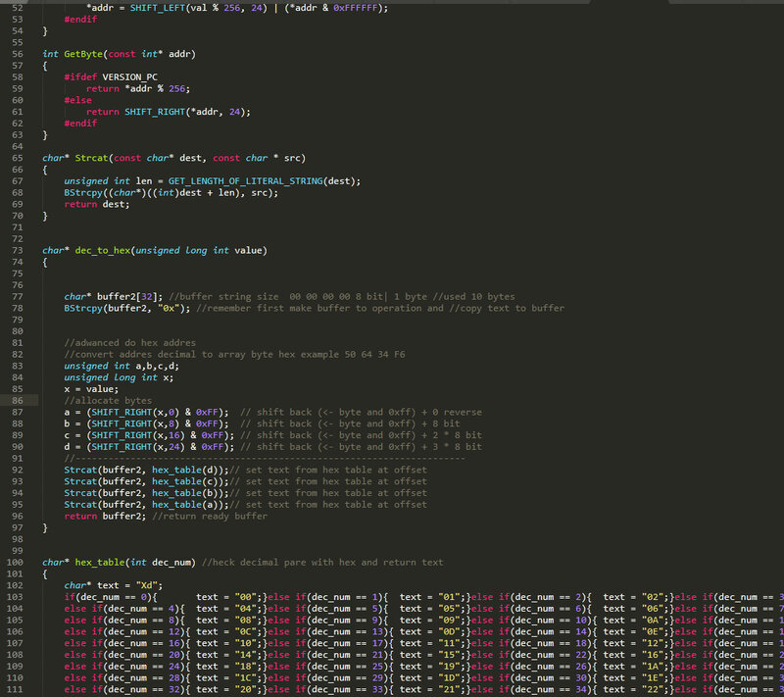Click the "1A" string on line 109
Image resolution: width=784 pixels, height=697 pixels.
(x=653, y=666)
